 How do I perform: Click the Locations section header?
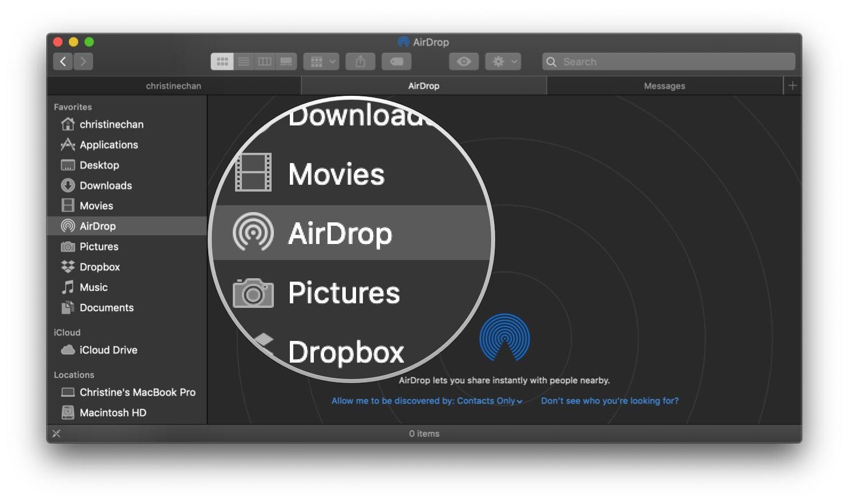[74, 375]
